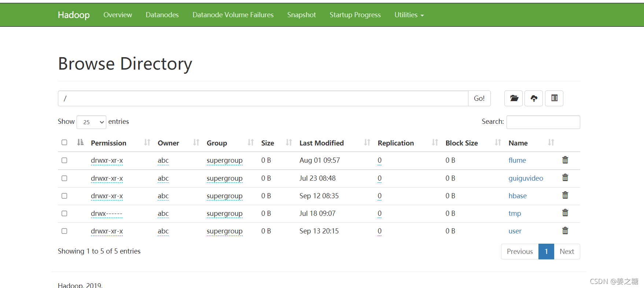Edit replication 0 of guiguvideo row
644x288 pixels.
(380, 178)
